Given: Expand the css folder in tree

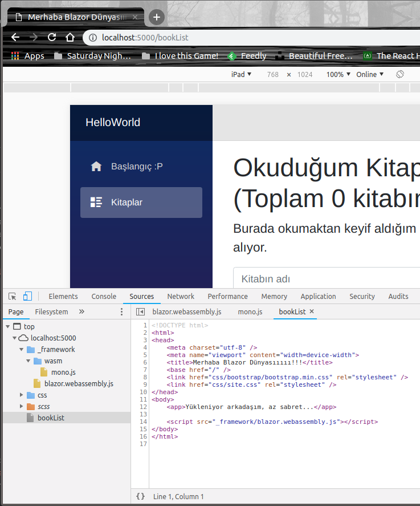Looking at the screenshot, I should [x=22, y=395].
